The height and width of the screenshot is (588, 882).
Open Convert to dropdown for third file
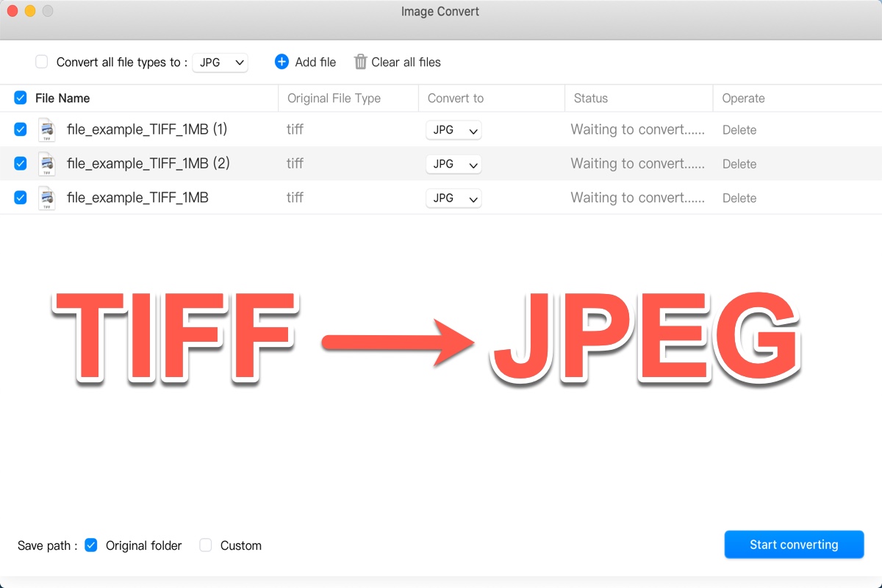453,198
